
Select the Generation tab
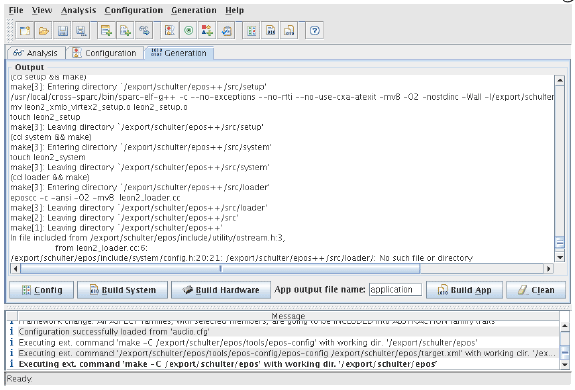point(179,53)
